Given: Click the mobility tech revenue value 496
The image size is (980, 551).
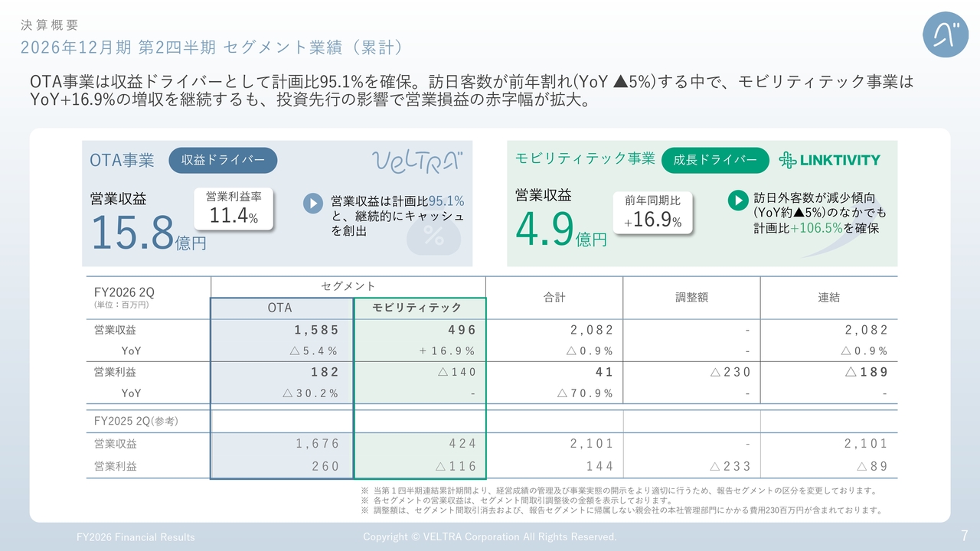Looking at the screenshot, I should pos(462,330).
